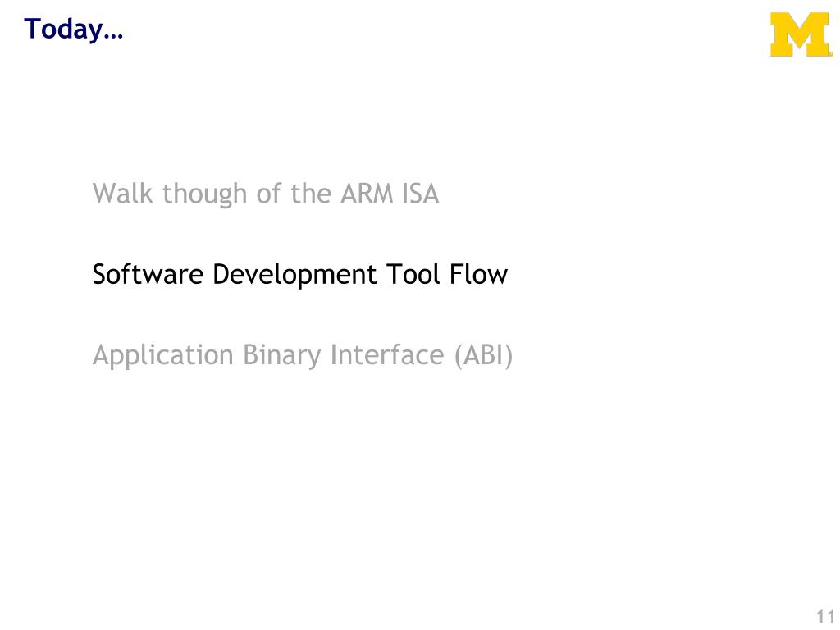Select the "Walk though of the ARM ISA" line

point(266,194)
